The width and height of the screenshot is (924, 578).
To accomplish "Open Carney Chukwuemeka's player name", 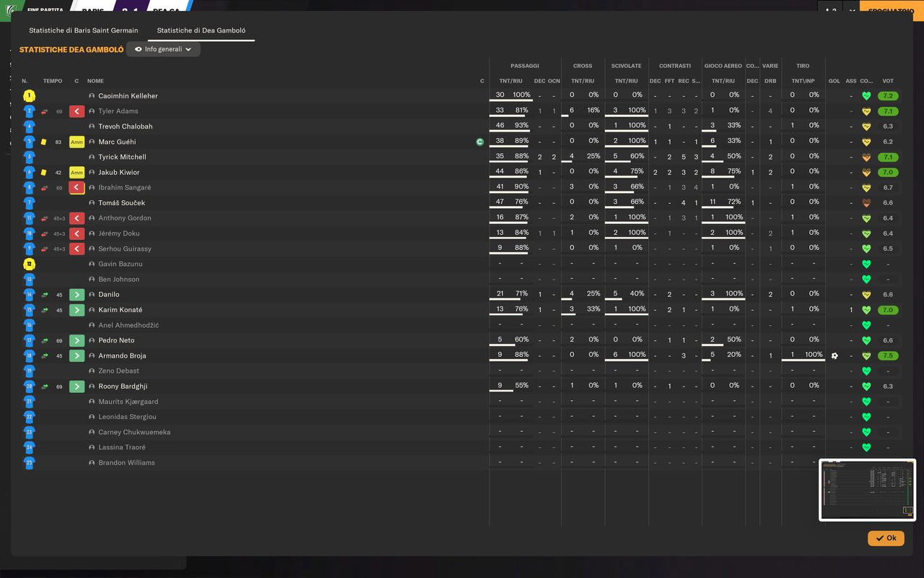I will [134, 432].
